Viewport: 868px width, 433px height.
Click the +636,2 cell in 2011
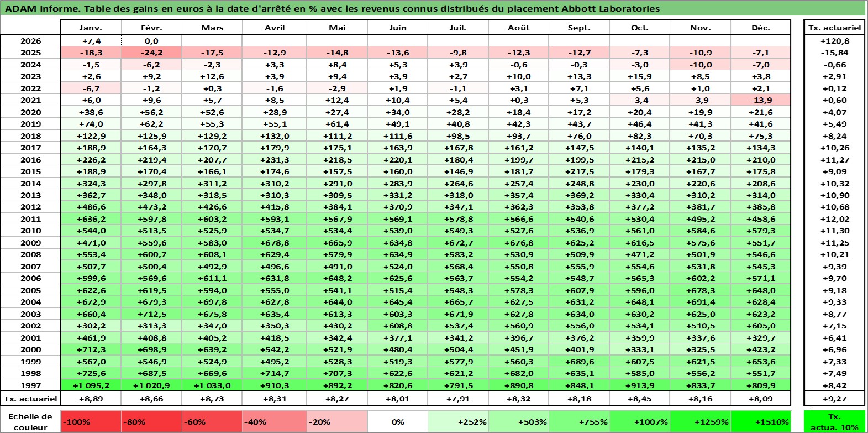click(x=91, y=219)
